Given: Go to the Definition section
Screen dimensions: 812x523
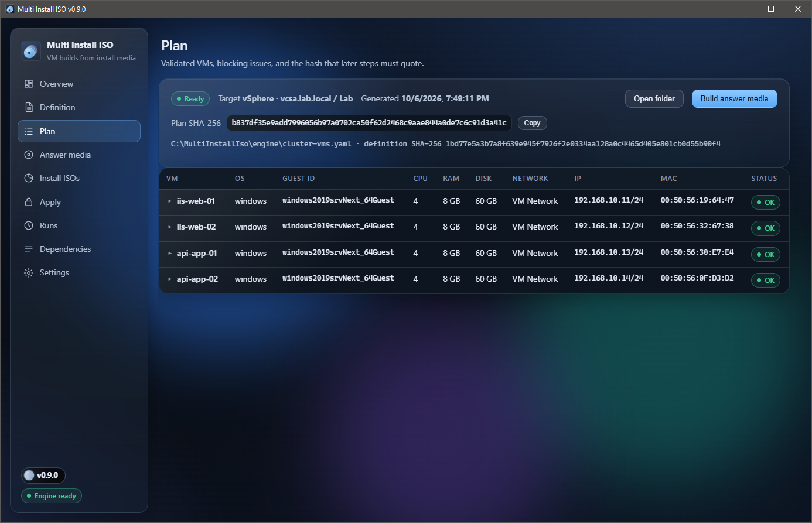Looking at the screenshot, I should 79,107.
